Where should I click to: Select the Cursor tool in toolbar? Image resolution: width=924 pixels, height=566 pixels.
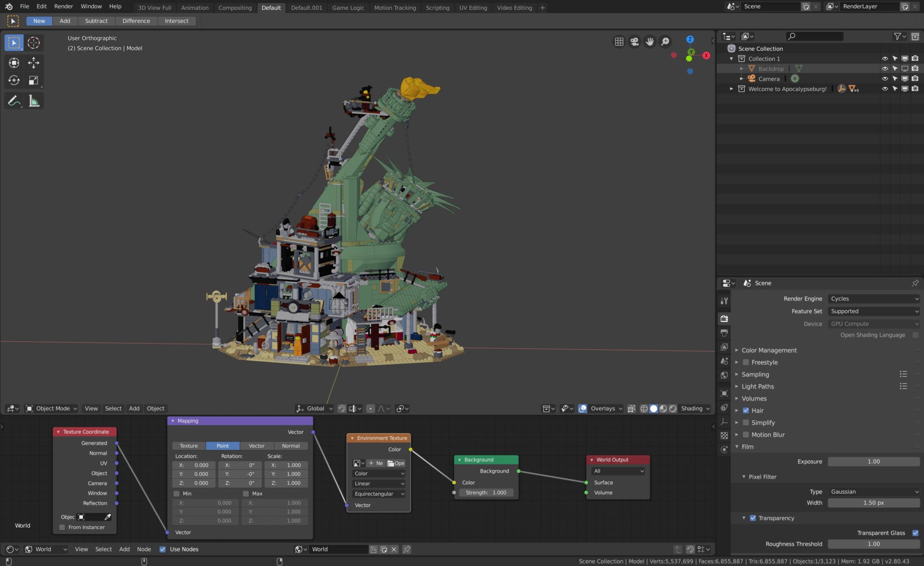tap(33, 43)
